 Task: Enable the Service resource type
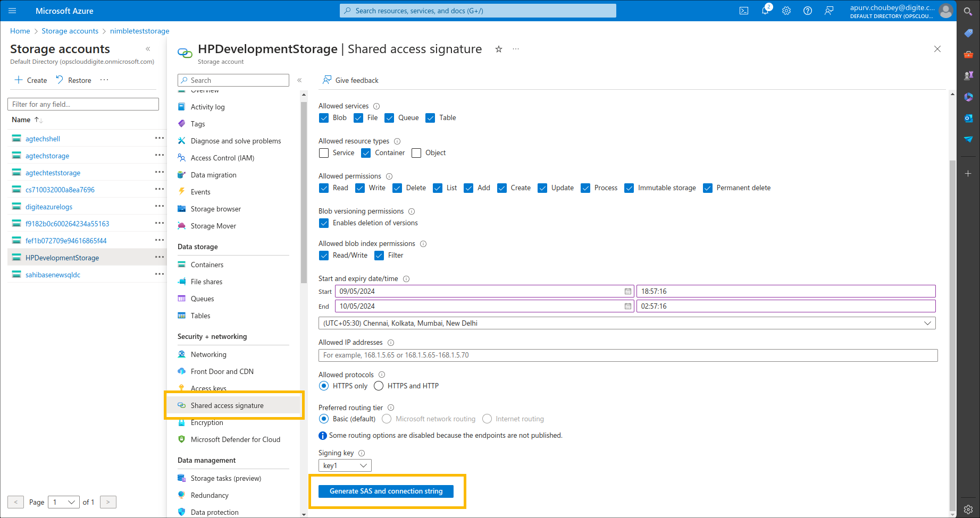pyautogui.click(x=323, y=152)
